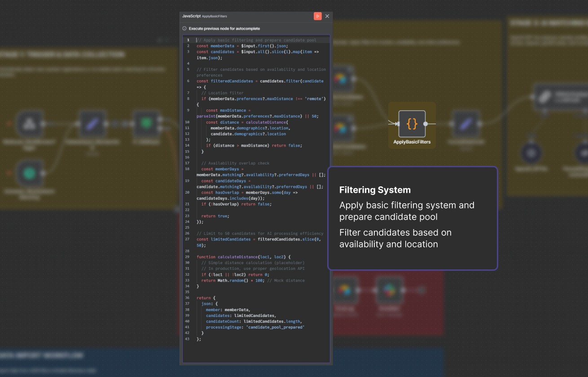Click 'candidate.demographics?.location' argument line
The image size is (588, 377).
click(248, 134)
